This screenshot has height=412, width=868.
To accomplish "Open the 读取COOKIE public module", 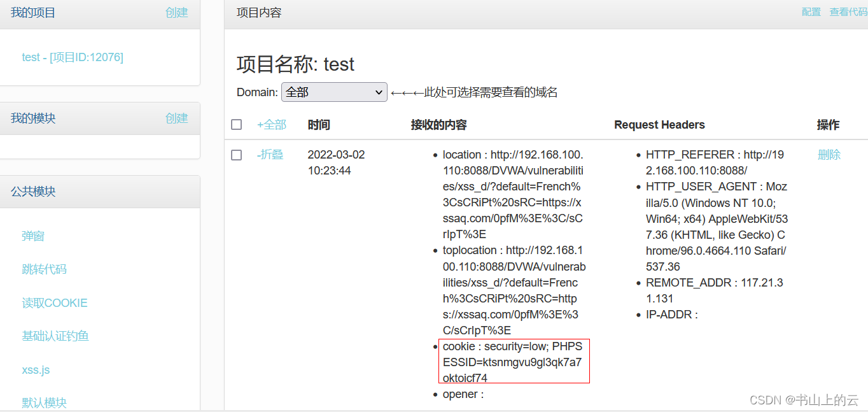I will [55, 303].
